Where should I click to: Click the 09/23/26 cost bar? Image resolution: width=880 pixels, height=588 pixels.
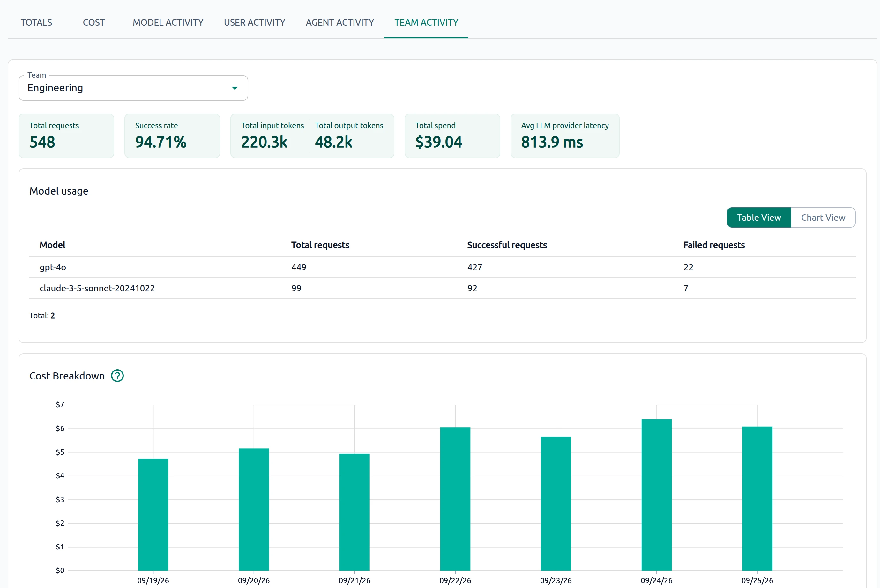pyautogui.click(x=556, y=503)
